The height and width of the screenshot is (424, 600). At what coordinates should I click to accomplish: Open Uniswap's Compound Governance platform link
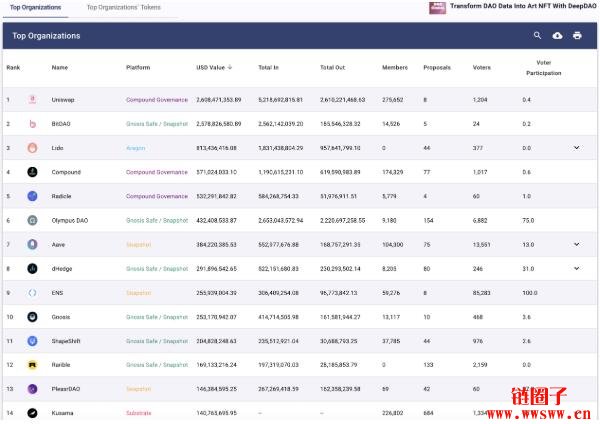(157, 99)
